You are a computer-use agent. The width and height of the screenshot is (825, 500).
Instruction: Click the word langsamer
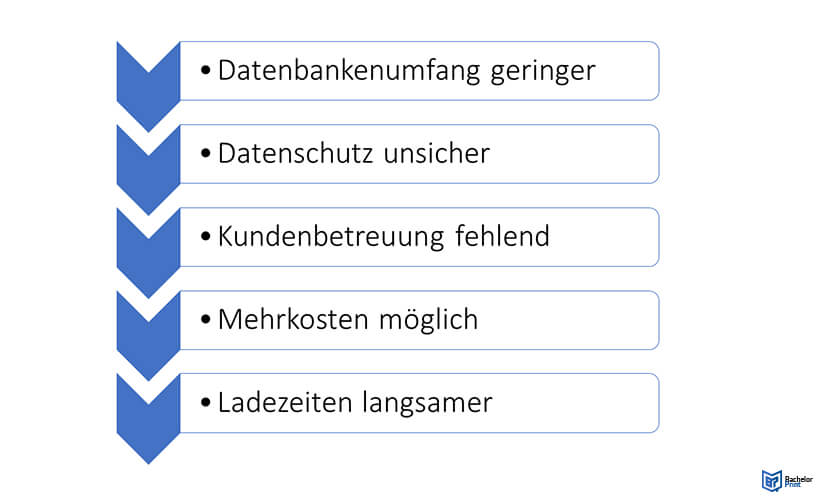(427, 404)
